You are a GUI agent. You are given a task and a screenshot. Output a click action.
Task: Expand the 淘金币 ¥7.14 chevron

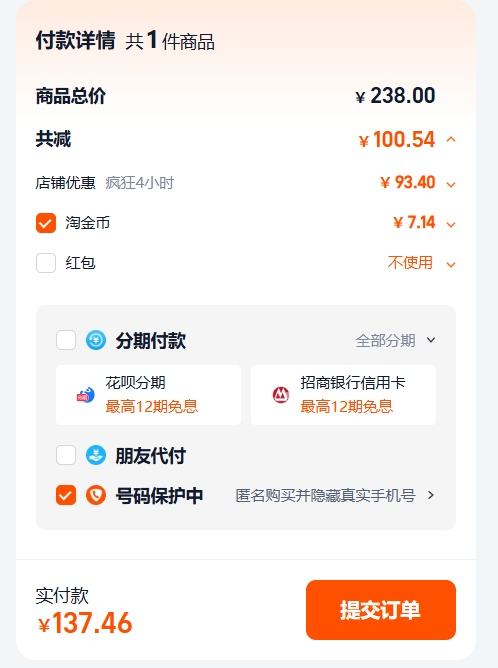[x=451, y=224]
